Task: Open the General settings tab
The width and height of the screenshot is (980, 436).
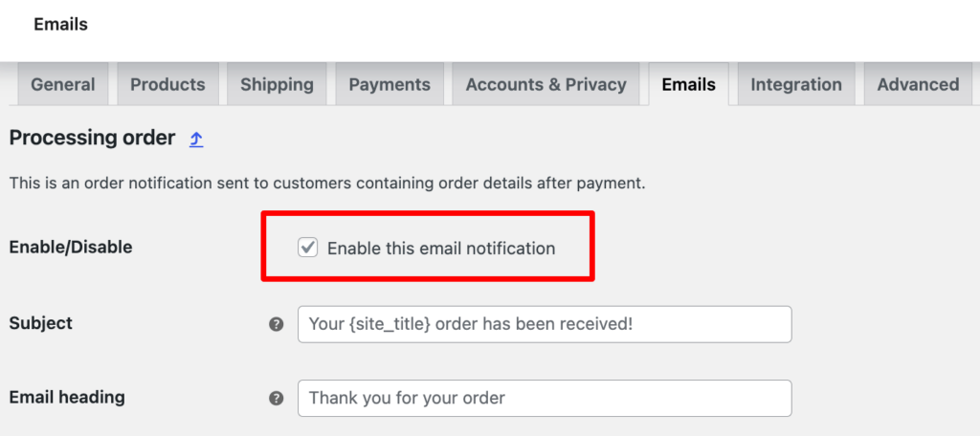Action: click(63, 84)
